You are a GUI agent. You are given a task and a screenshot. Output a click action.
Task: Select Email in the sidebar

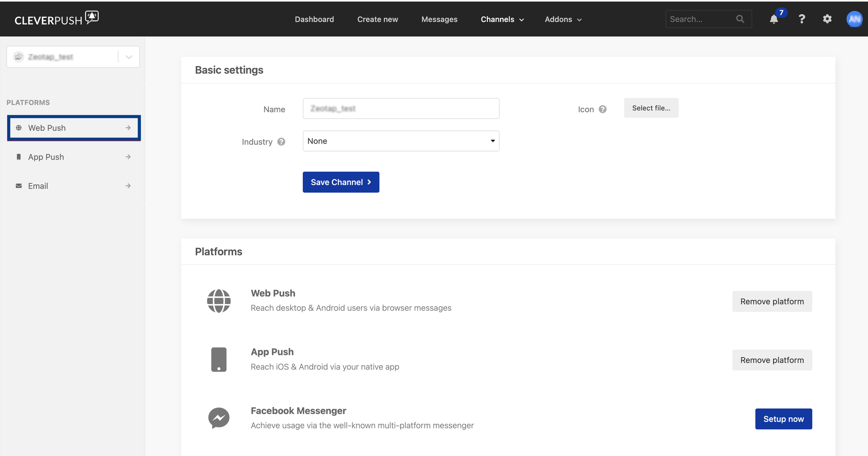pos(74,186)
